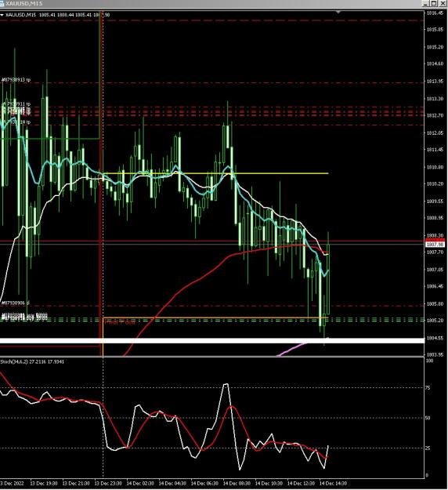The width and height of the screenshot is (448, 490).
Task: Click 1812.70 on the price scale
Action: [435, 115]
